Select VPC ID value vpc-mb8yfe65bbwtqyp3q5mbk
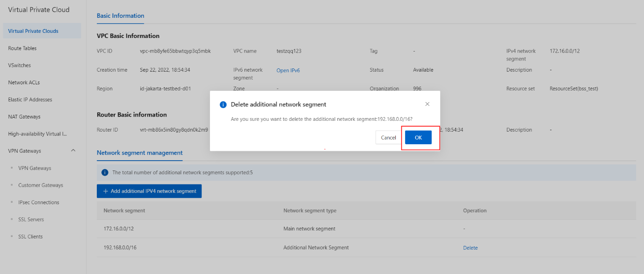The width and height of the screenshot is (644, 274). tap(175, 51)
